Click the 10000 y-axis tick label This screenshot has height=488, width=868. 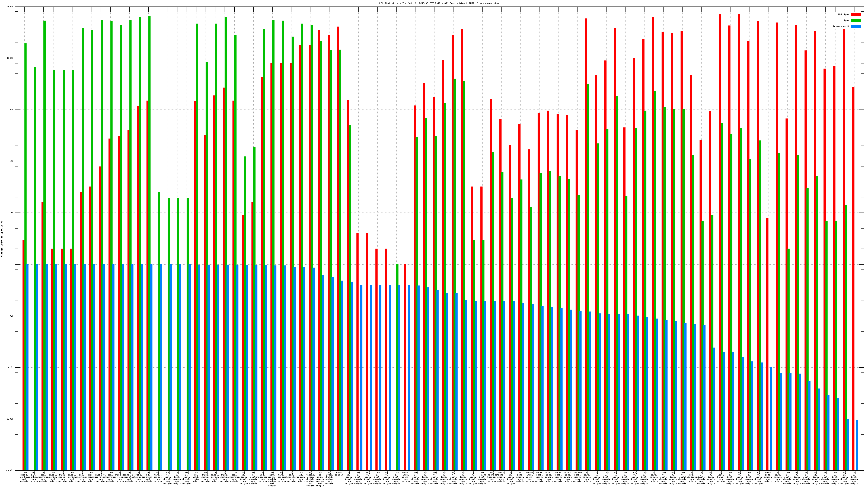pos(10,58)
